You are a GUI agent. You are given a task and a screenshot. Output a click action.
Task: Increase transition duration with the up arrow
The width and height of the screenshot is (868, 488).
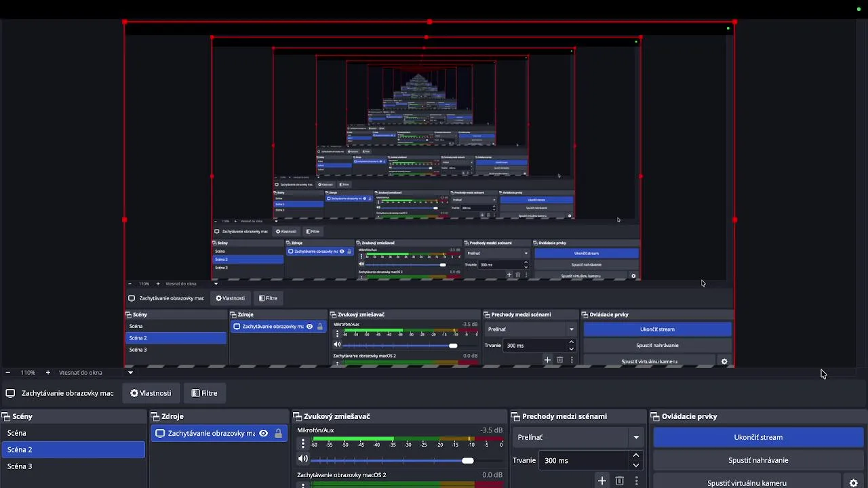click(635, 455)
